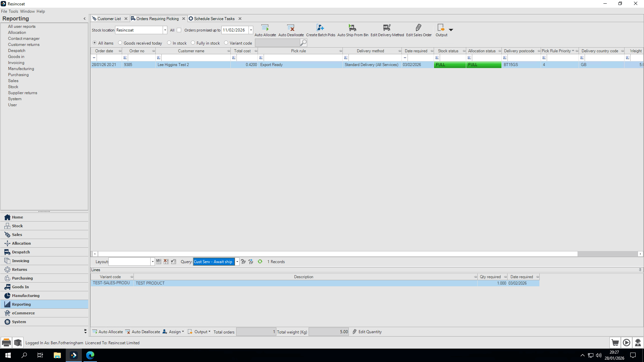Click the printer icon in status bar
The height and width of the screenshot is (362, 644).
click(6, 343)
